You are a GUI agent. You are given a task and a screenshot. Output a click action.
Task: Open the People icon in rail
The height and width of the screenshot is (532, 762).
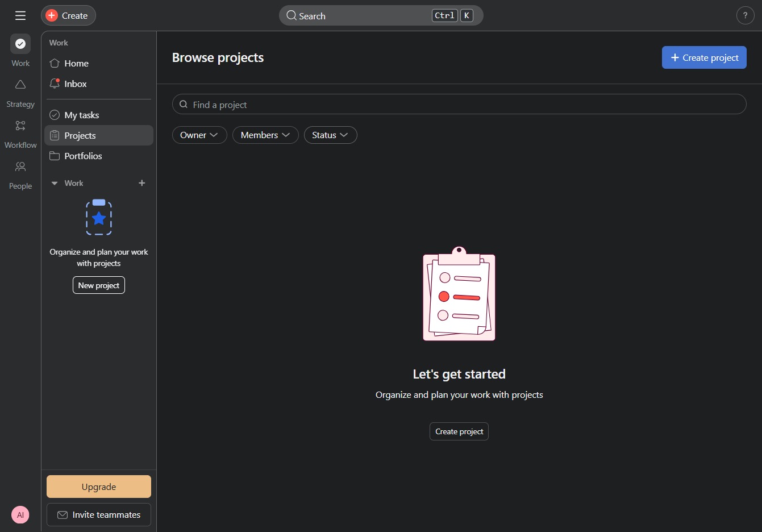pyautogui.click(x=20, y=167)
